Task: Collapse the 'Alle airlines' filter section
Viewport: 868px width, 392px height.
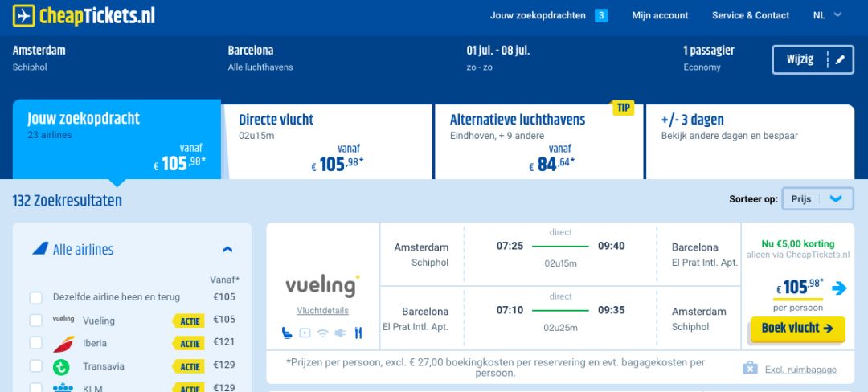Action: pyautogui.click(x=227, y=250)
